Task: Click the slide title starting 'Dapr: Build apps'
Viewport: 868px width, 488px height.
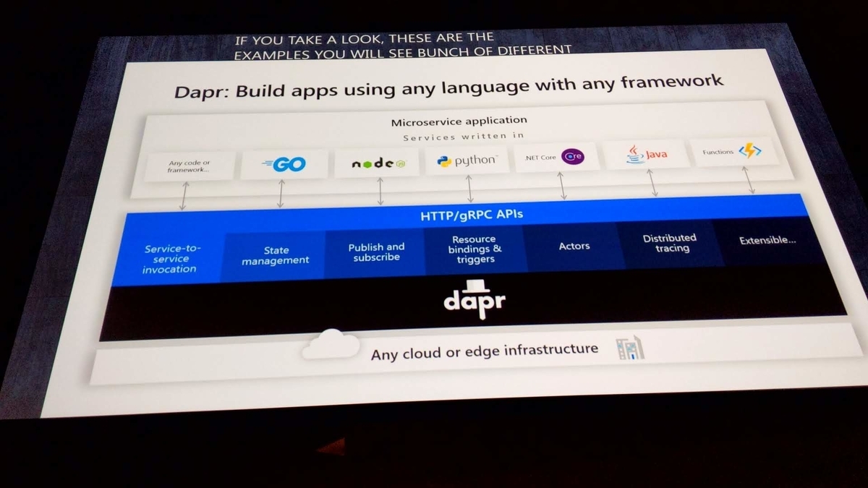Action: (x=448, y=87)
